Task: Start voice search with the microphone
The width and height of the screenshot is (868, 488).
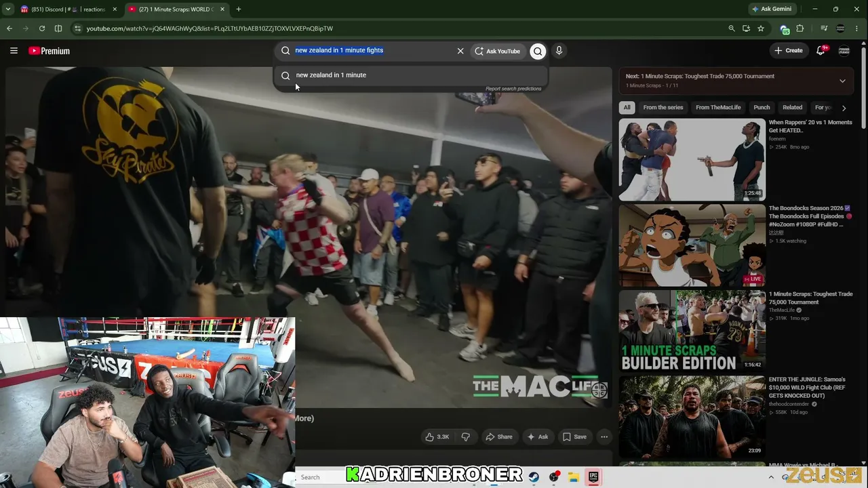Action: (x=559, y=51)
